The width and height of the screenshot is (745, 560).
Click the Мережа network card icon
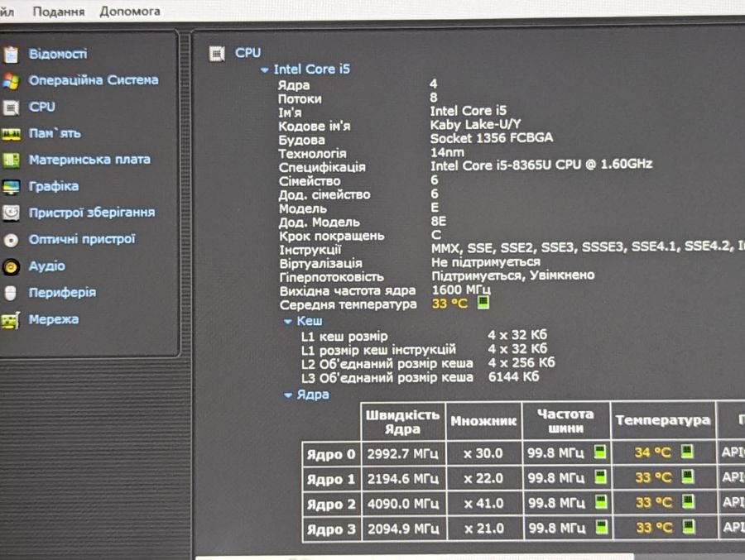pyautogui.click(x=11, y=321)
